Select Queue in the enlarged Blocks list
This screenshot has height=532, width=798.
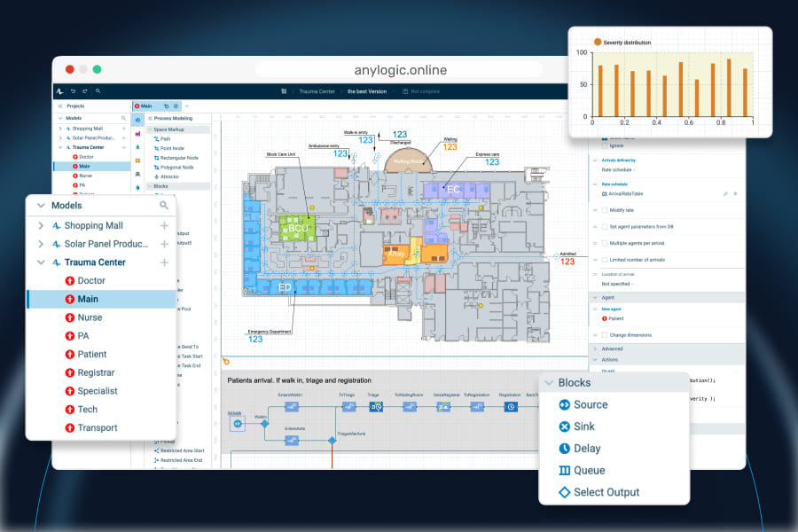tap(582, 471)
